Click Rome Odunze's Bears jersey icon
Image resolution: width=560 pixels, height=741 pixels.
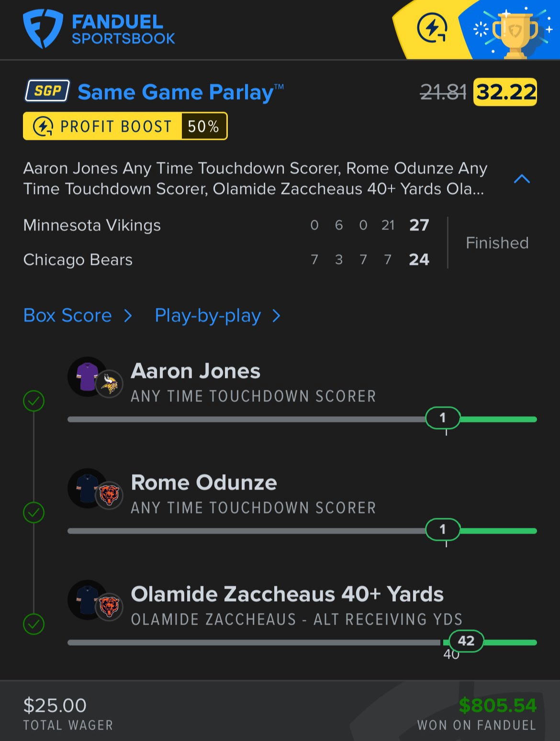click(88, 488)
